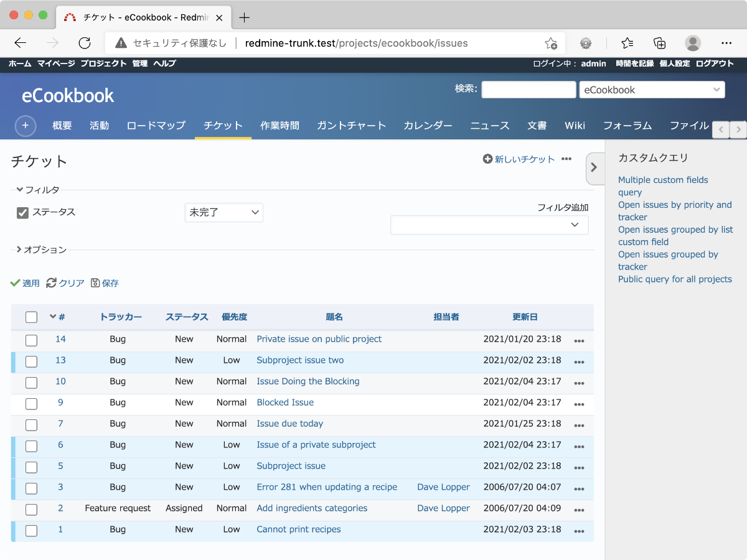The image size is (747, 560).
Task: Click the browser profile avatar
Action: [693, 43]
